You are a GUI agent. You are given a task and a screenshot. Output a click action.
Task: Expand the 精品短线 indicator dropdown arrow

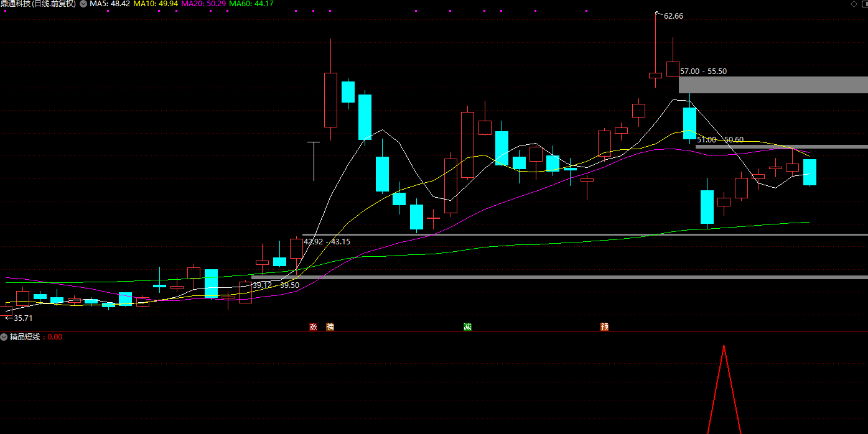pos(4,337)
